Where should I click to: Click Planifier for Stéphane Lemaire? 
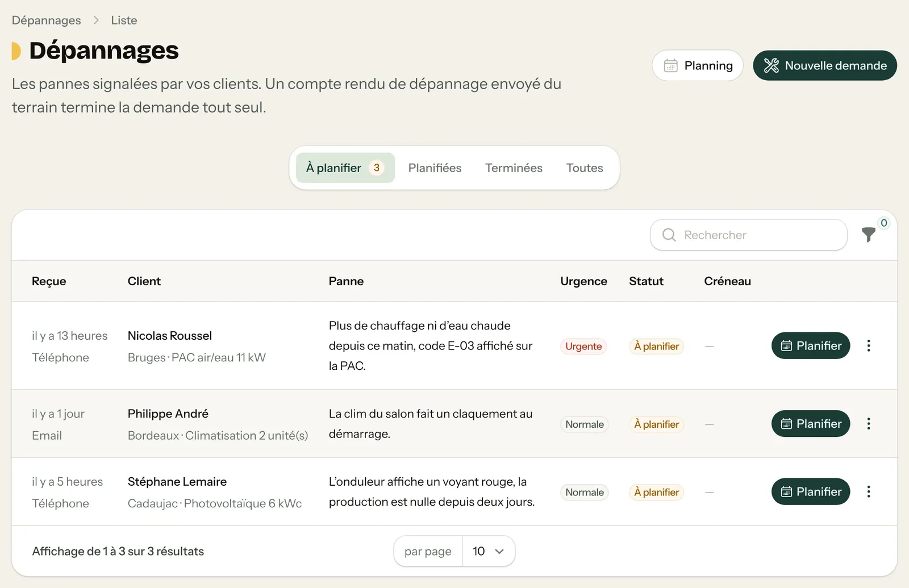pyautogui.click(x=811, y=491)
